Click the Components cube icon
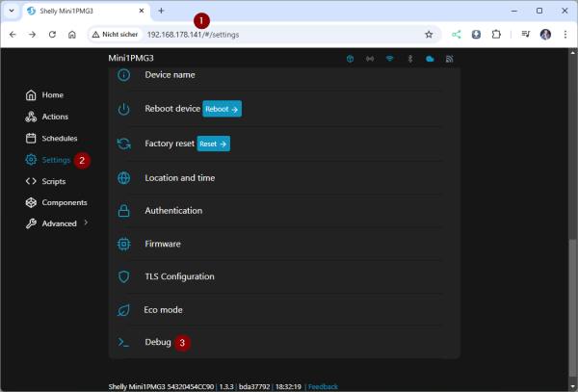Viewport: 578px width, 392px height. [x=31, y=202]
